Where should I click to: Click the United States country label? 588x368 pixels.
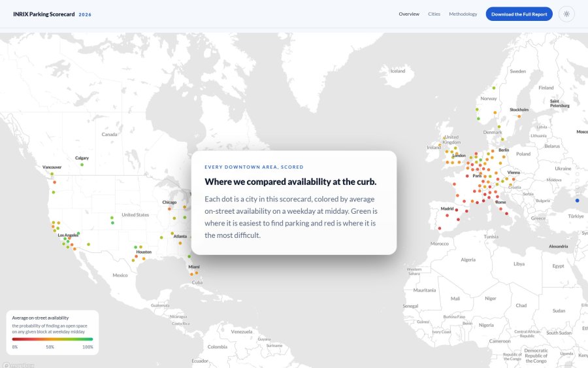pos(135,215)
